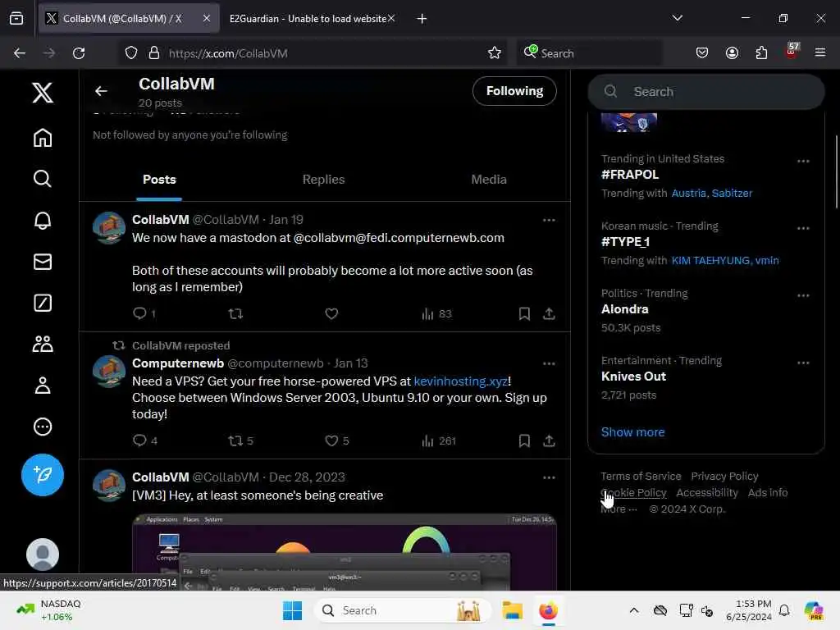
Task: Open more options on Computernewb post
Action: [x=549, y=363]
